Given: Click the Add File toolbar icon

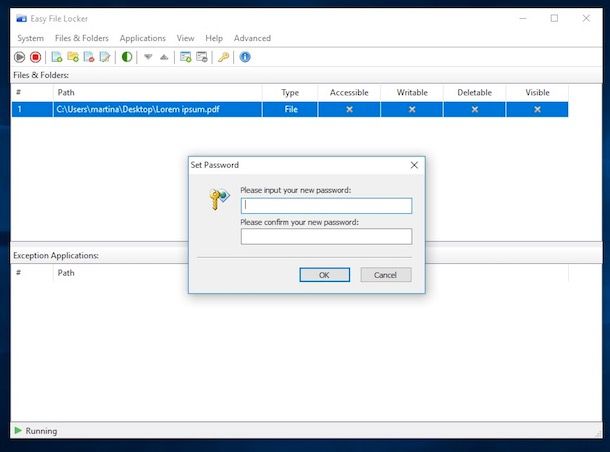Looking at the screenshot, I should (x=57, y=57).
